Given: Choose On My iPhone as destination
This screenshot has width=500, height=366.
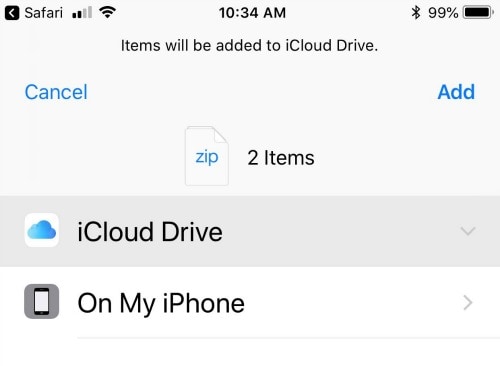Looking at the screenshot, I should pyautogui.click(x=250, y=302).
